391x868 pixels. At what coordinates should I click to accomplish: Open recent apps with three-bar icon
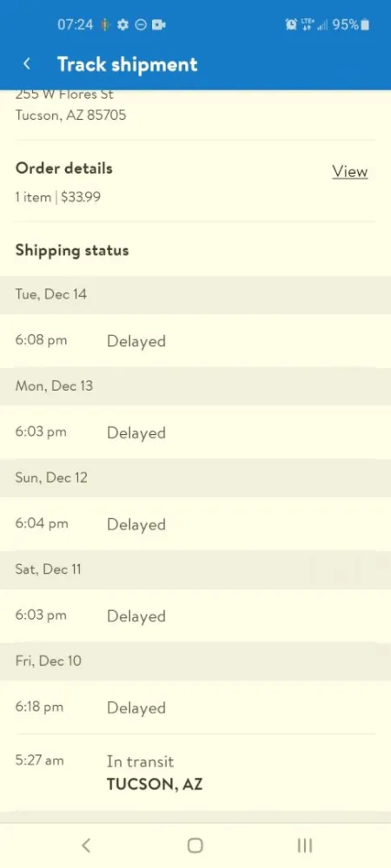tap(305, 845)
